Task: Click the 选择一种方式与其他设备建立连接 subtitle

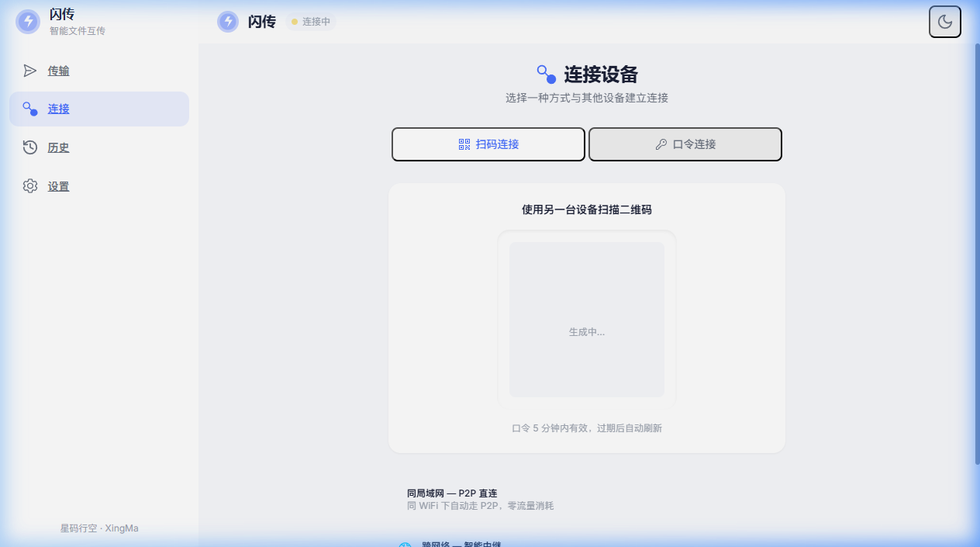Action: (x=587, y=99)
